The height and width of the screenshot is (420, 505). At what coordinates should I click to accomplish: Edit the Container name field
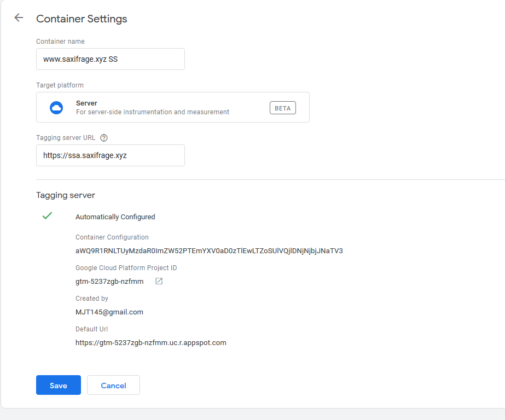(111, 59)
